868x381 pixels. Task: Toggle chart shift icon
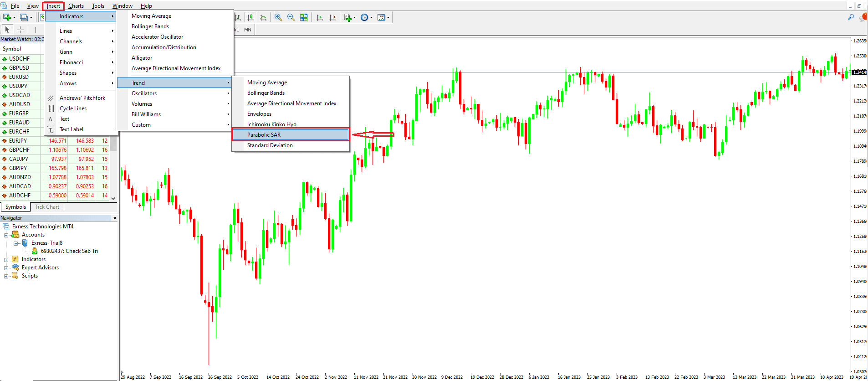(x=332, y=17)
